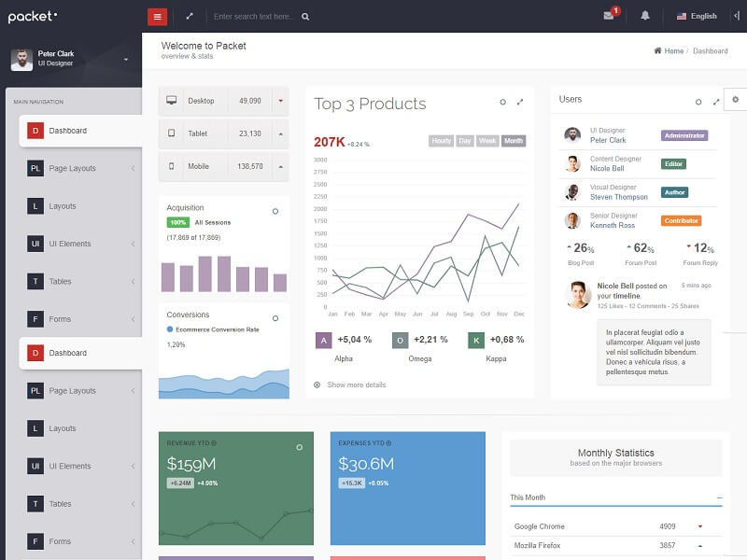Click the +6.24M revenue badge
The height and width of the screenshot is (560, 747).
pos(180,483)
